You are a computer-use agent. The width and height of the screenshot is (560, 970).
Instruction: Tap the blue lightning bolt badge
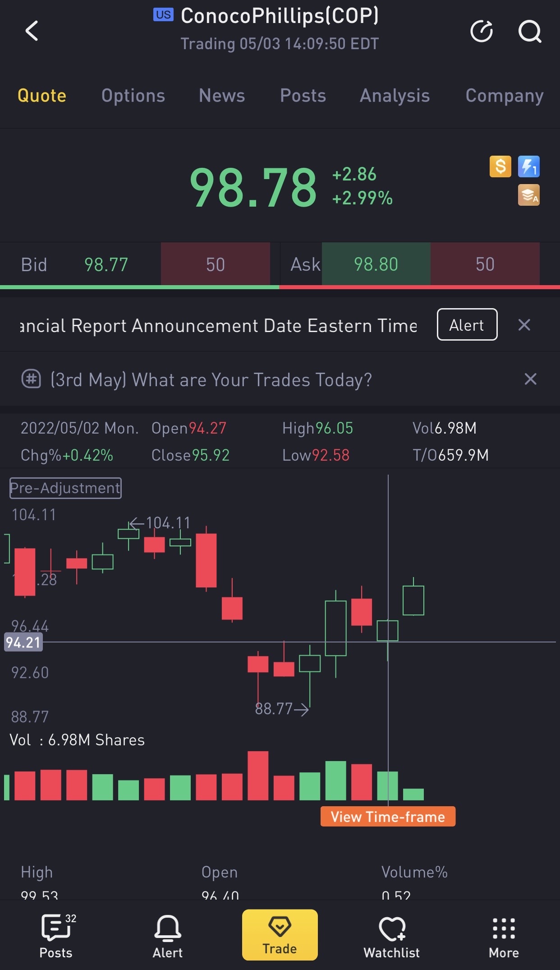[x=529, y=166]
